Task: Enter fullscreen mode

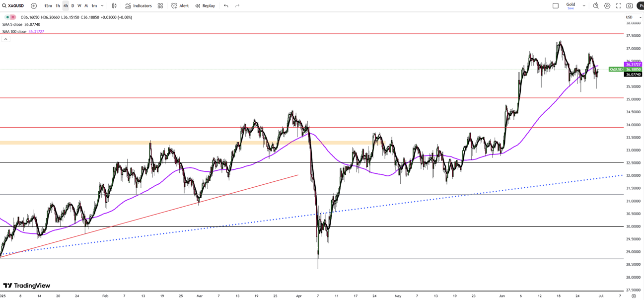Action: click(619, 6)
